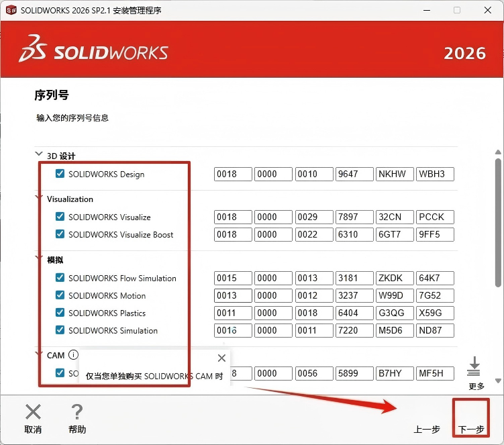The image size is (504, 445).
Task: Go back with 上一步 button
Action: click(x=427, y=430)
